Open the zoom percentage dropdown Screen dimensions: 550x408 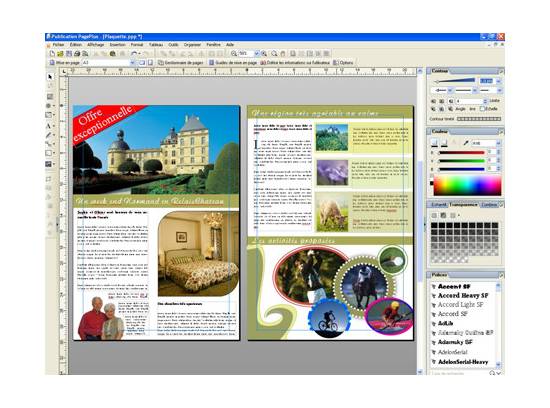coord(256,54)
